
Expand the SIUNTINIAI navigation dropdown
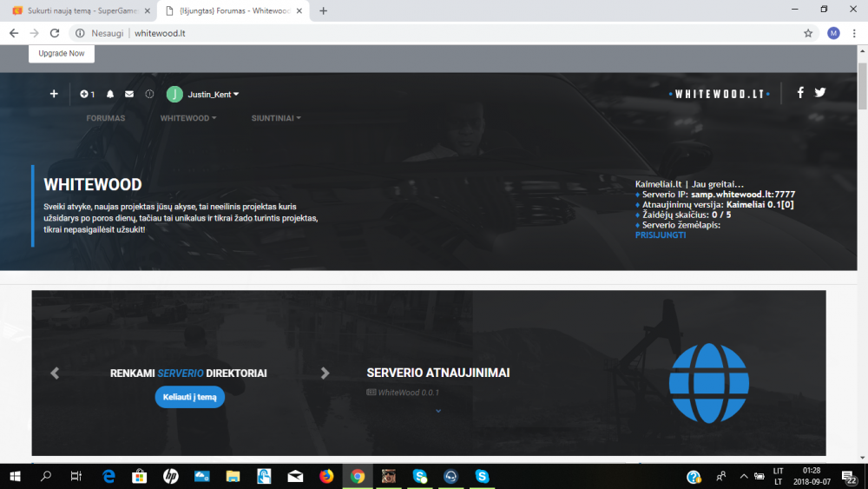coord(276,118)
